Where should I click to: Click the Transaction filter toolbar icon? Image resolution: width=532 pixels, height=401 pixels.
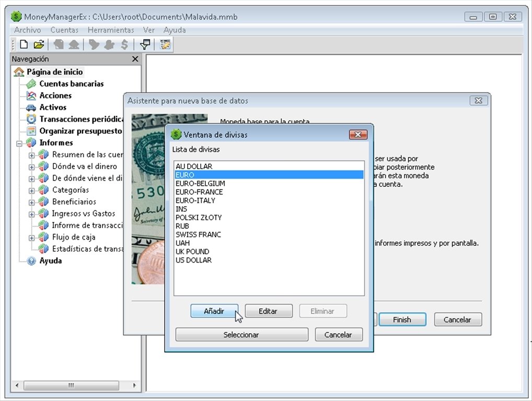pyautogui.click(x=145, y=44)
